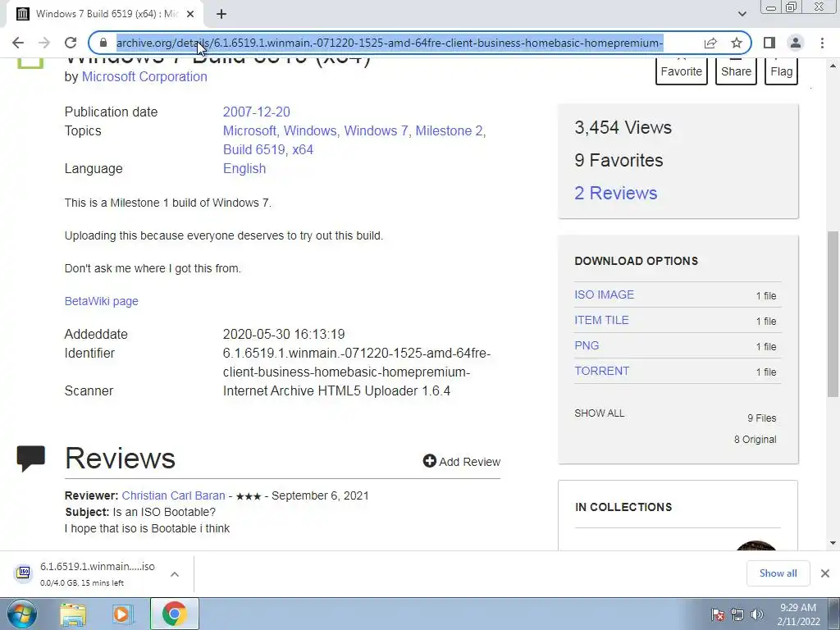Click the Chrome taskbar icon
The image size is (840, 630).
point(174,614)
